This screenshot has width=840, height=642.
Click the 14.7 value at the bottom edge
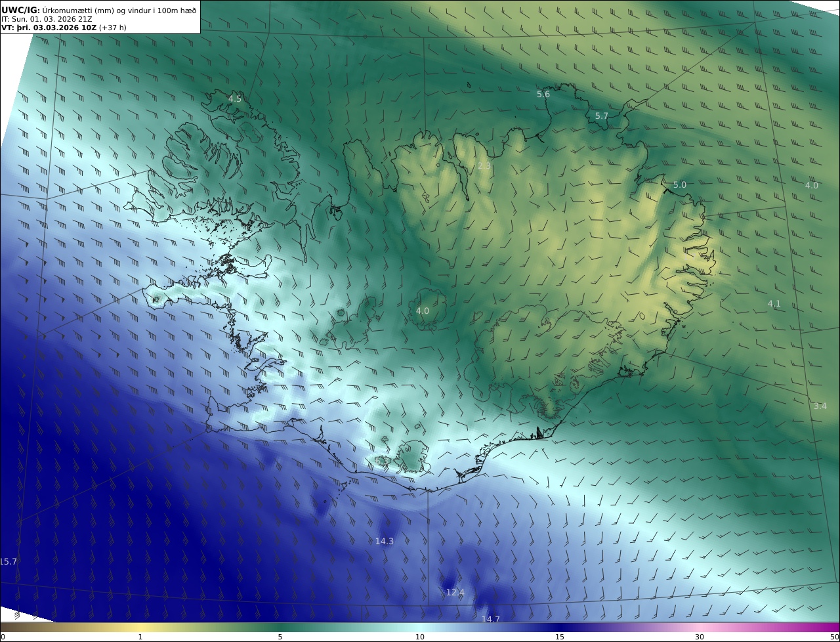[491, 619]
